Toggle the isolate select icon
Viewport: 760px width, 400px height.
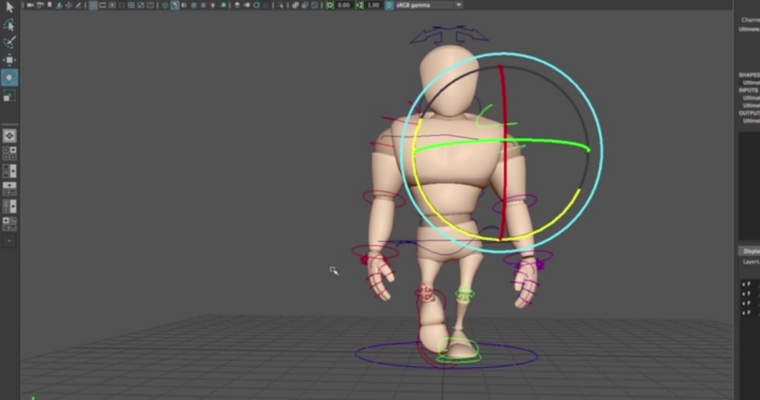[280, 5]
